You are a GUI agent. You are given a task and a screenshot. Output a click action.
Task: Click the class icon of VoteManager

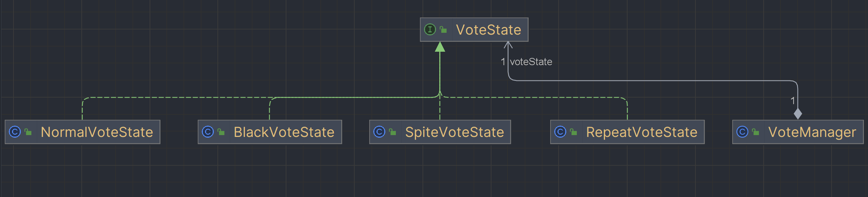pyautogui.click(x=742, y=132)
